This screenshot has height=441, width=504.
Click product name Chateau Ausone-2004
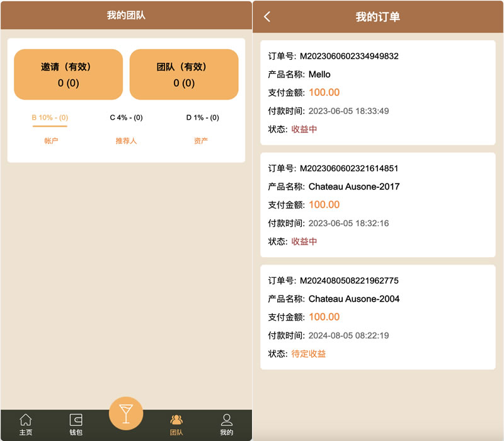point(354,299)
